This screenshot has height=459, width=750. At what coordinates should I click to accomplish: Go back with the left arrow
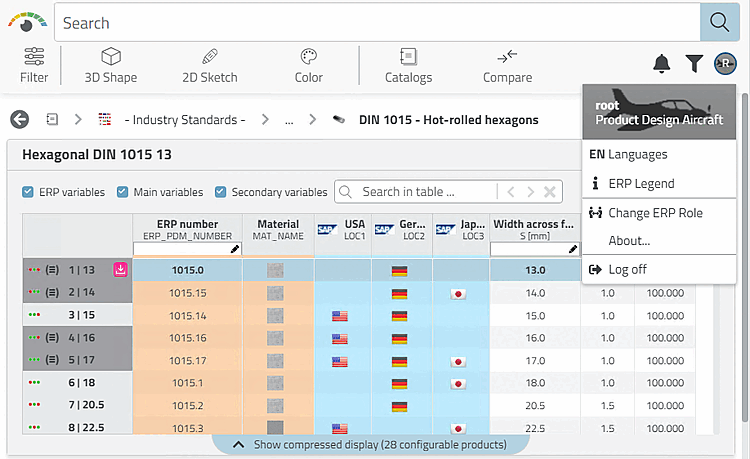click(x=20, y=120)
